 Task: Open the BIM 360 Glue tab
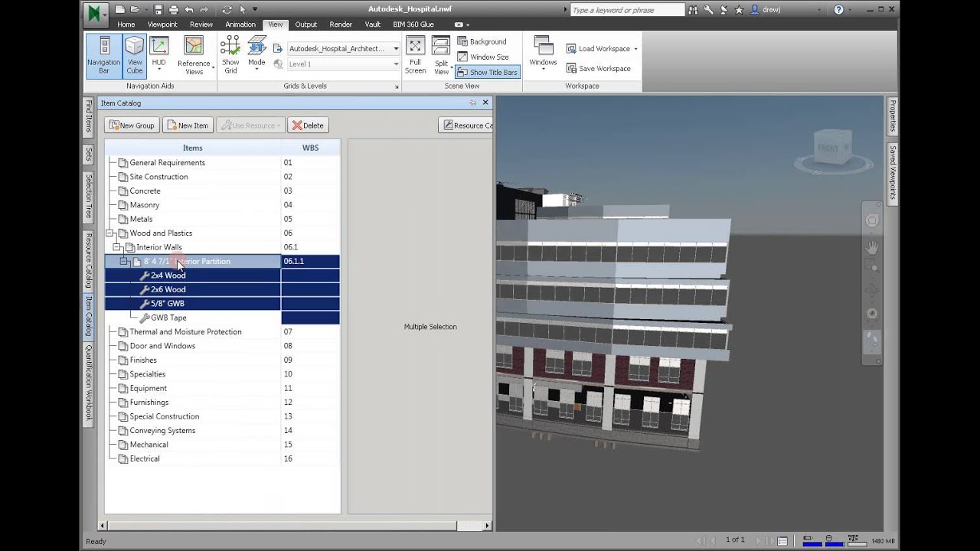tap(413, 24)
